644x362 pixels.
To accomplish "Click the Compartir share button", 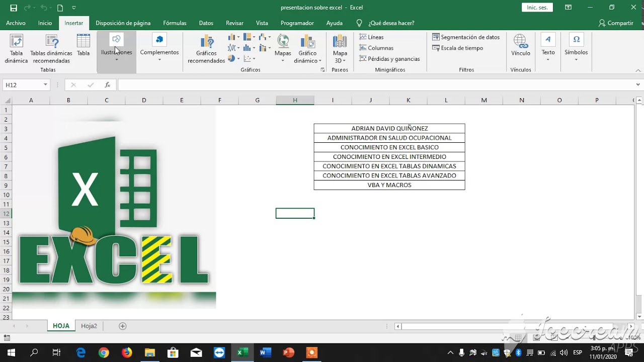I will tap(616, 23).
